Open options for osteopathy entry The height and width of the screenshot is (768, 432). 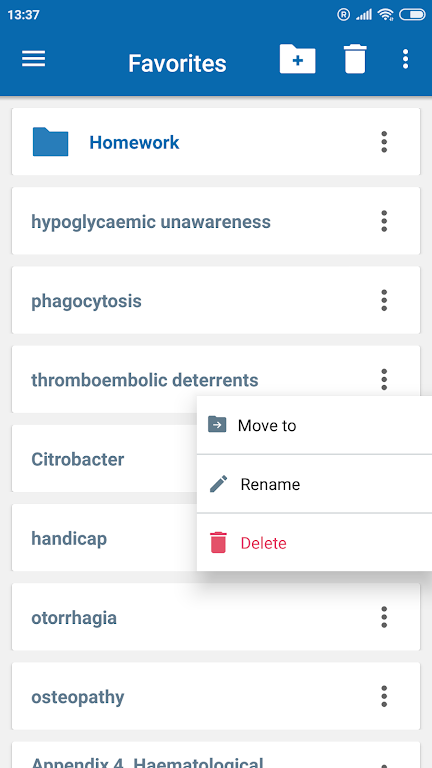384,696
